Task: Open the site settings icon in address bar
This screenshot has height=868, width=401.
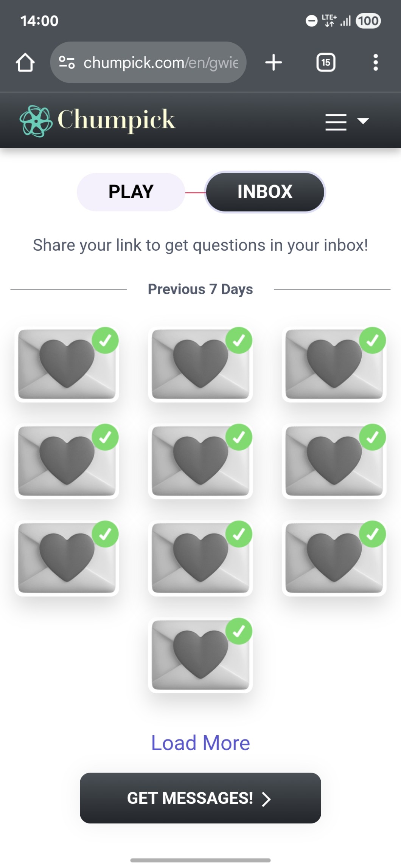Action: click(x=67, y=62)
